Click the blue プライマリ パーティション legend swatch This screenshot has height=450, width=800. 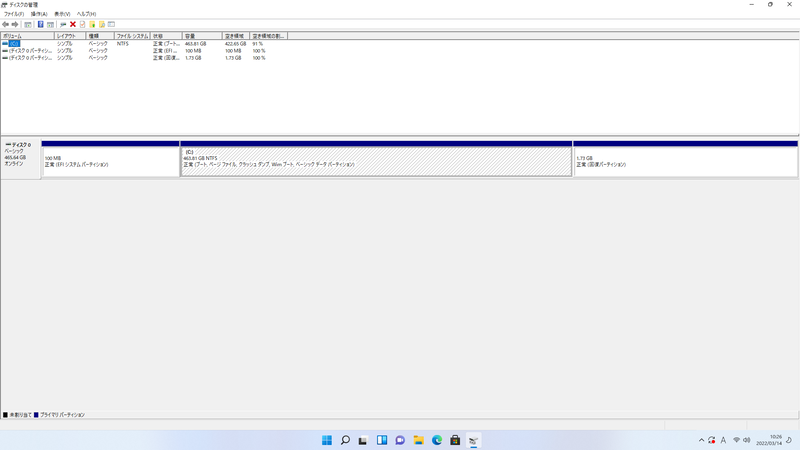36,415
